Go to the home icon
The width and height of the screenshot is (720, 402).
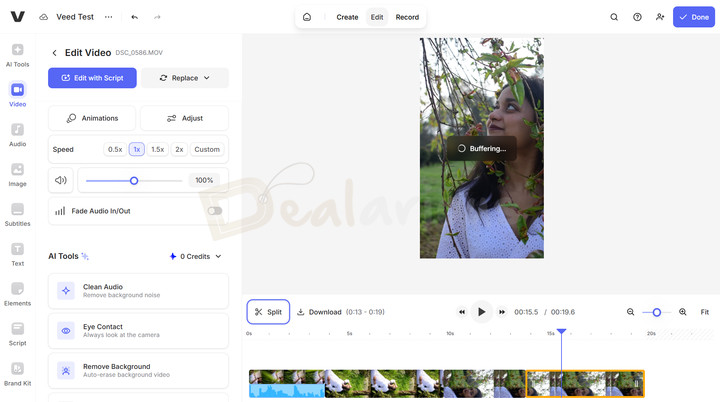pyautogui.click(x=307, y=17)
